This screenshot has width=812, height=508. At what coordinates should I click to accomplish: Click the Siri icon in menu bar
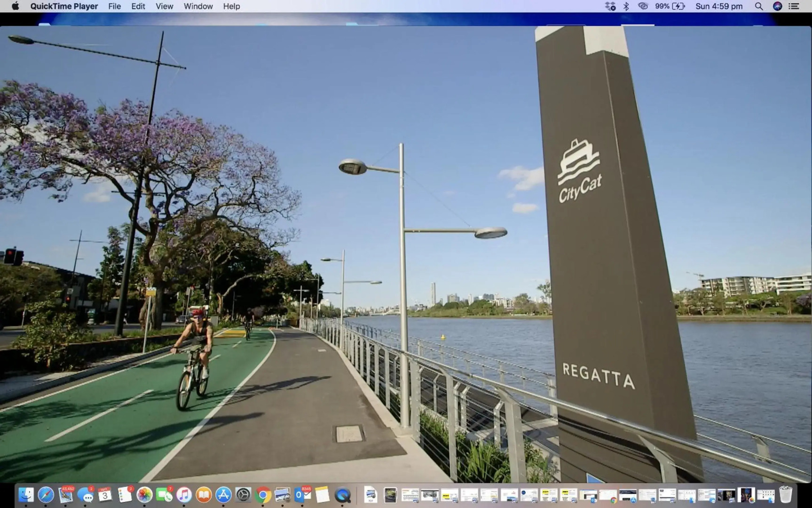[x=777, y=6]
